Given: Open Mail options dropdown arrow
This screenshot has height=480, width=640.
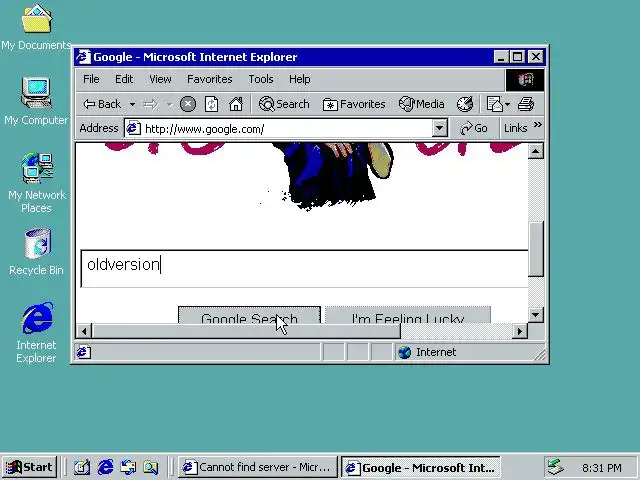Looking at the screenshot, I should tap(507, 104).
